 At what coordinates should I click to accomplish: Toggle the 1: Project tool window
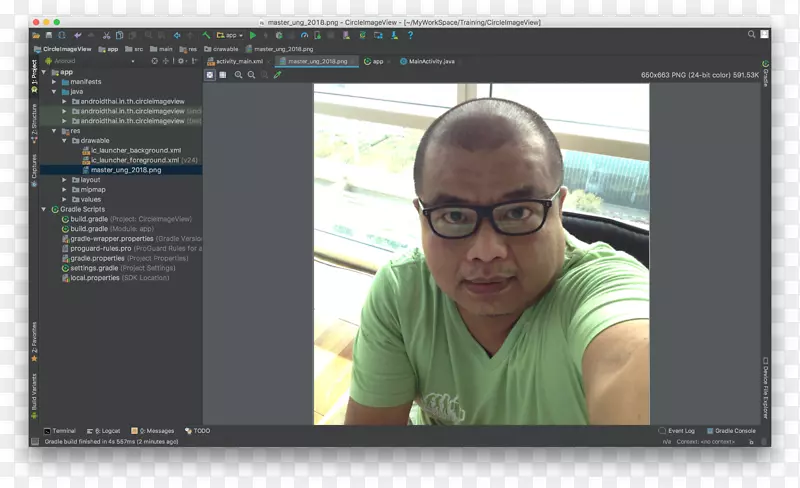click(34, 76)
